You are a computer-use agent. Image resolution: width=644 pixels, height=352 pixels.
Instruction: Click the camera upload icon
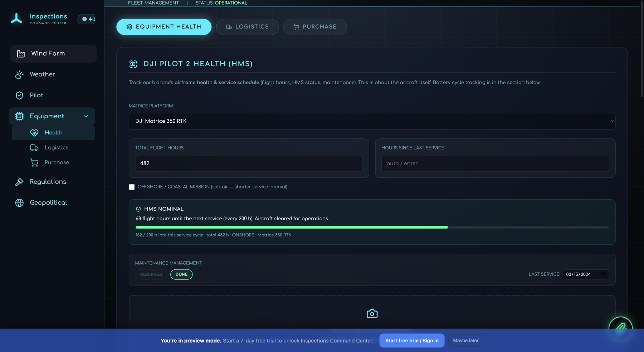pyautogui.click(x=372, y=314)
